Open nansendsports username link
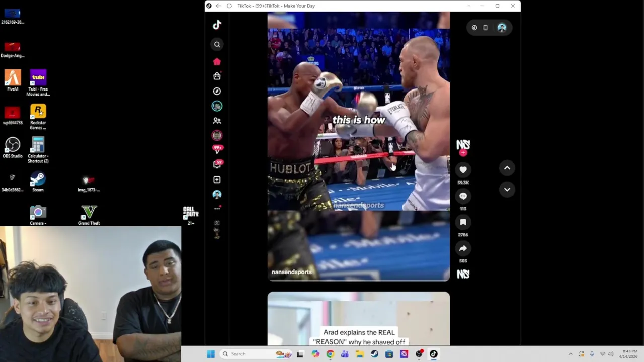Image resolution: width=644 pixels, height=362 pixels. [292, 272]
